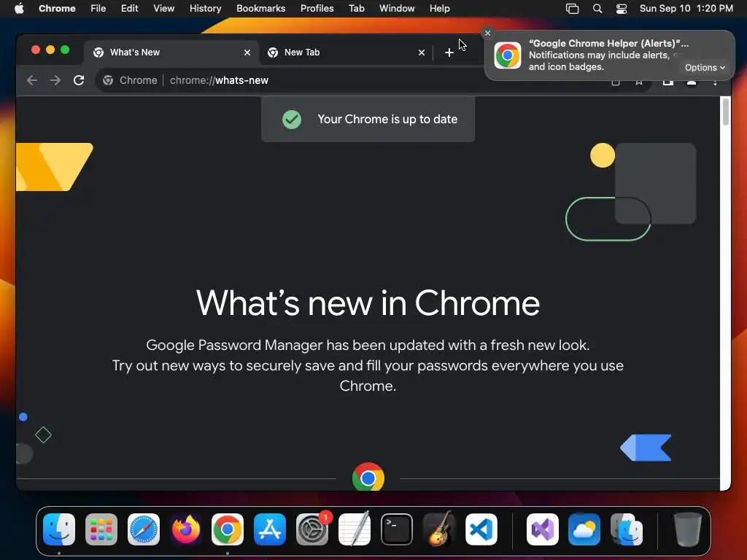Screen dimensions: 747x560
Task: Launch Terminal from the Dock
Action: (396, 529)
